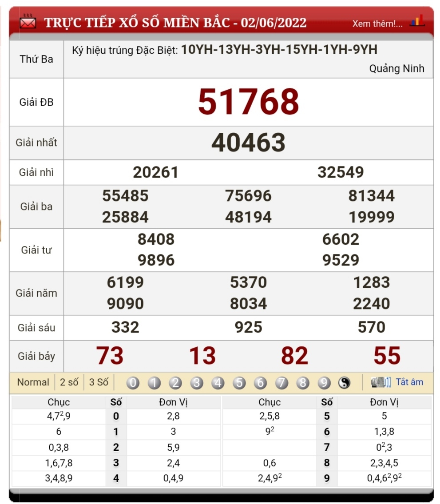Click the '1,6,7,8' cell in row 3
This screenshot has width=440, height=504.
click(x=59, y=463)
